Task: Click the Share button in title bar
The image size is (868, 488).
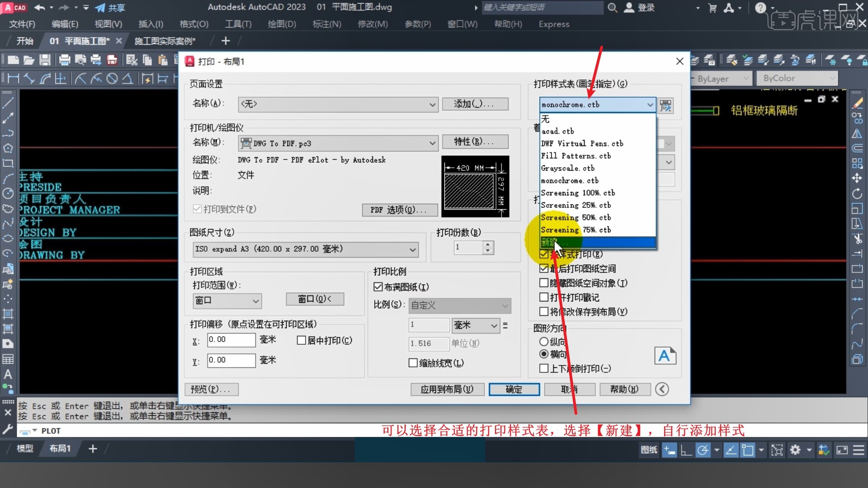Action: (110, 8)
